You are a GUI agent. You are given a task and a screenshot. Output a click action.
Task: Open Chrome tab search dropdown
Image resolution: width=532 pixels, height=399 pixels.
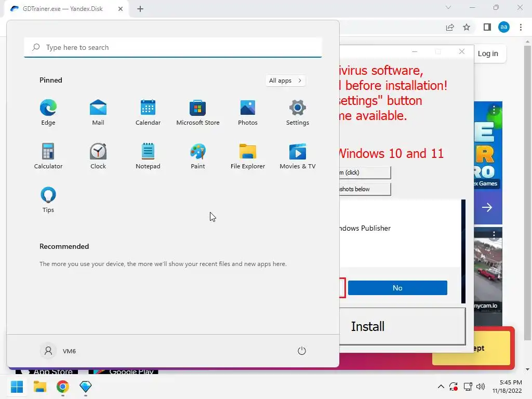coord(448,7)
